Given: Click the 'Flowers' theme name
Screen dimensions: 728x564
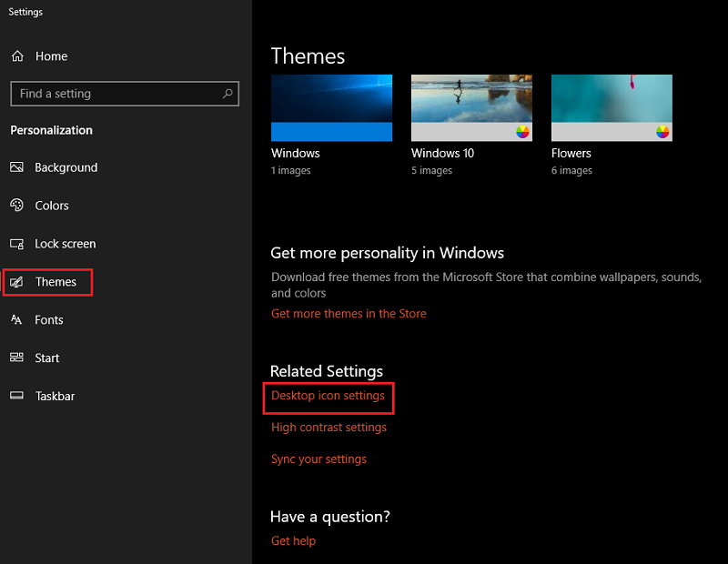Looking at the screenshot, I should click(x=571, y=153).
